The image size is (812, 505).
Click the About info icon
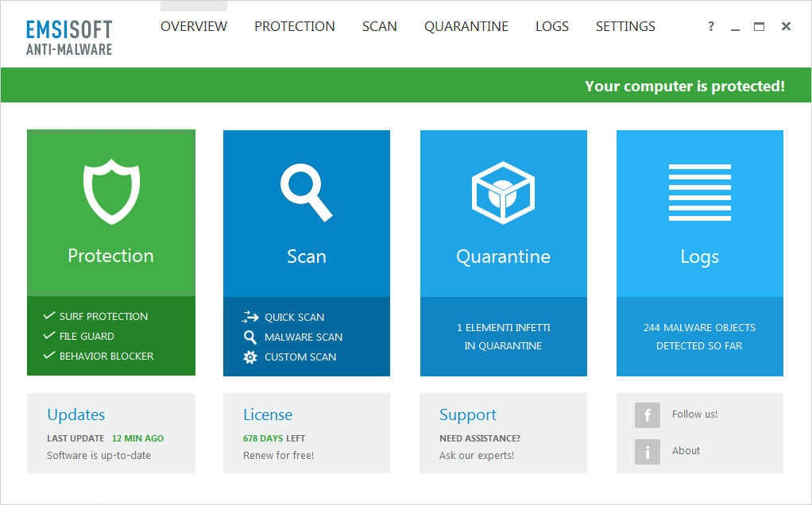[x=648, y=452]
